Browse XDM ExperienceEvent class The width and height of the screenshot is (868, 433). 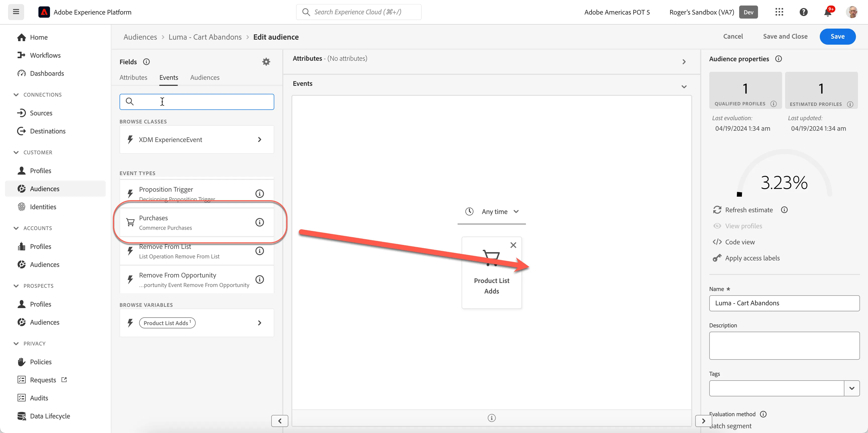[x=196, y=140]
